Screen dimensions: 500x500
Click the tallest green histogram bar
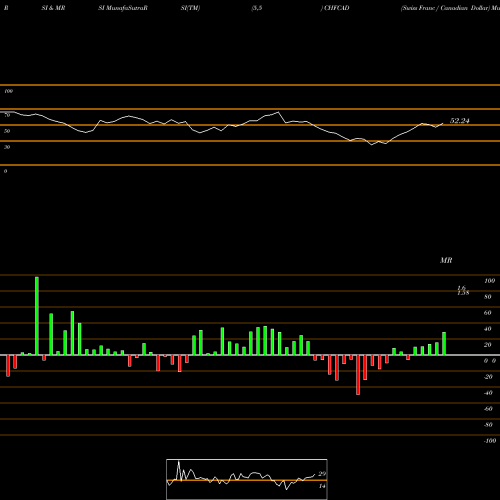(37, 316)
